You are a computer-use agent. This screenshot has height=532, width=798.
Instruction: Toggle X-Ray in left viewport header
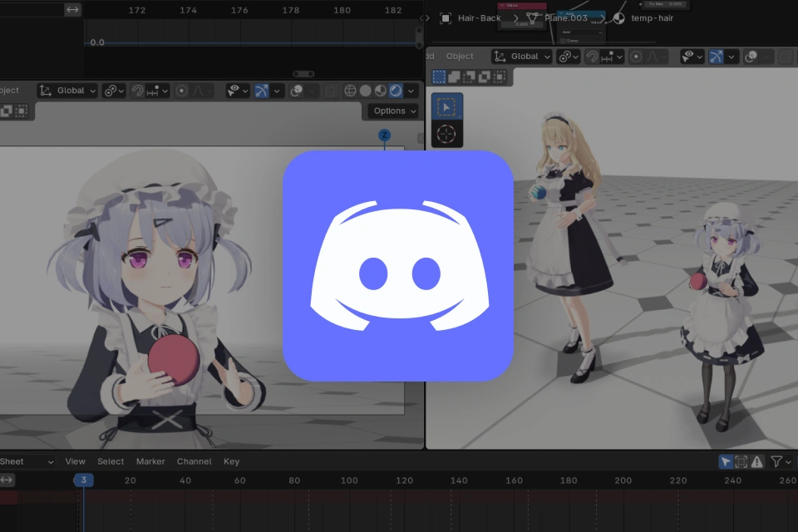(x=330, y=91)
